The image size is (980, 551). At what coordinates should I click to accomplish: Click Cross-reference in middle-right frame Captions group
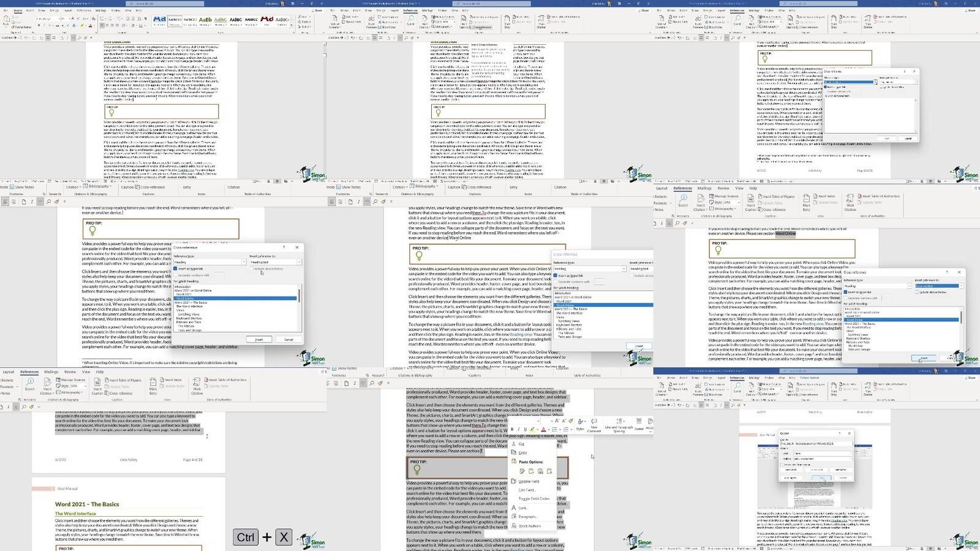[x=772, y=210]
